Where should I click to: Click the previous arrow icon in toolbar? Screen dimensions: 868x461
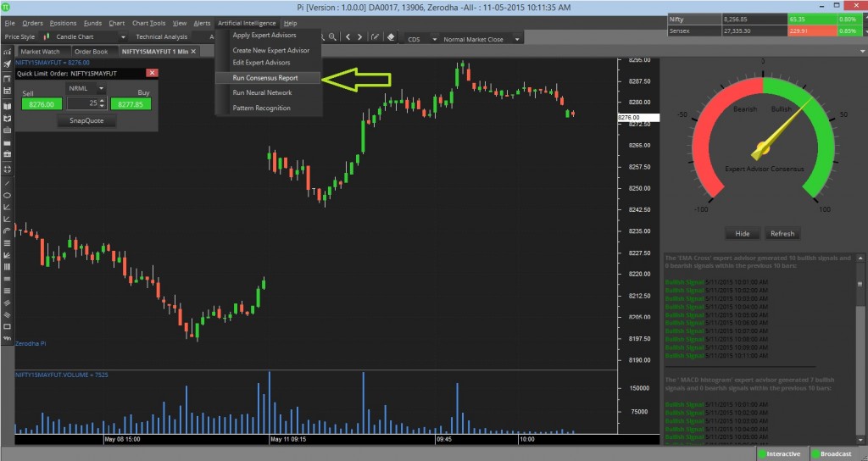click(x=349, y=37)
